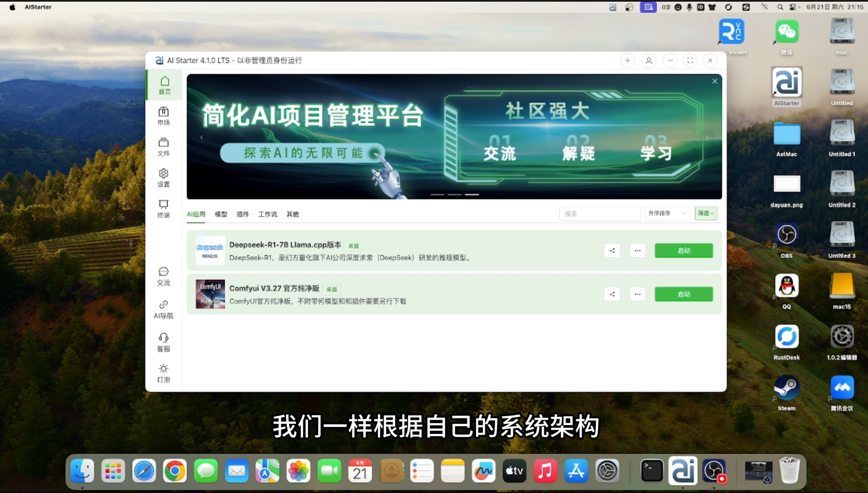Launch Deepseek-R1-7B with its 启动 button
This screenshot has width=868, height=493.
[x=683, y=251]
